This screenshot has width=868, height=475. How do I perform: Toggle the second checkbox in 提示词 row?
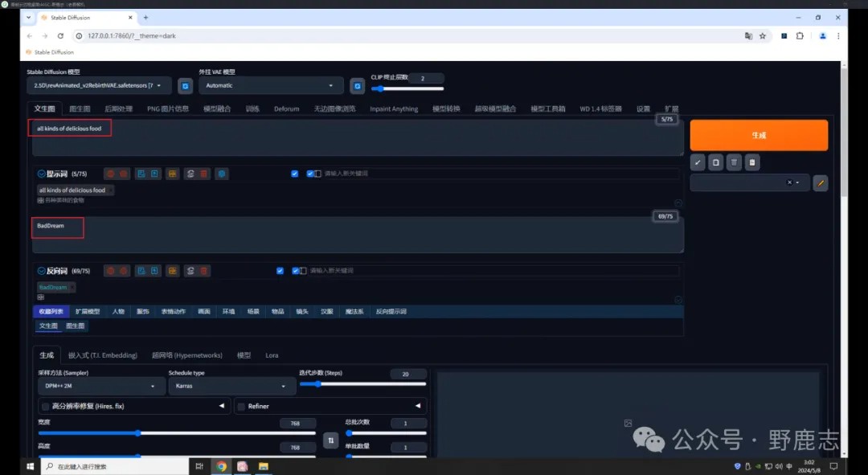pos(310,174)
